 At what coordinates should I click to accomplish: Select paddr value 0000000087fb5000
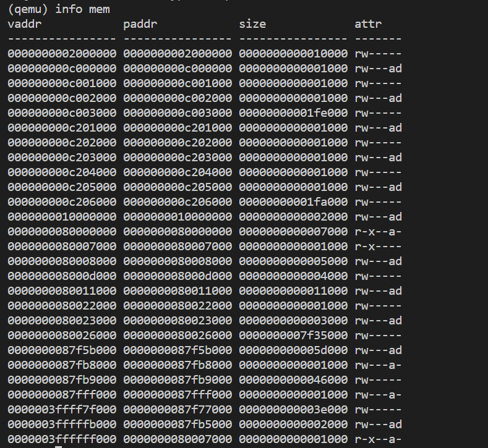click(178, 425)
